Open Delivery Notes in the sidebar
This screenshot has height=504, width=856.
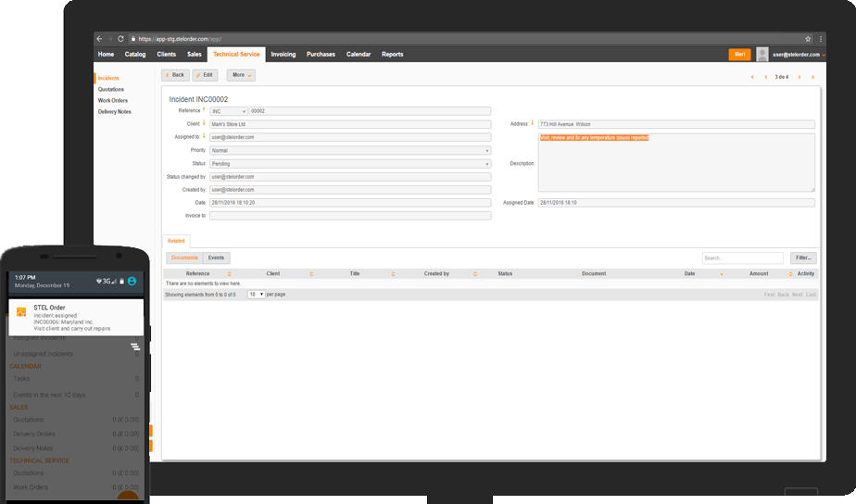tap(115, 111)
